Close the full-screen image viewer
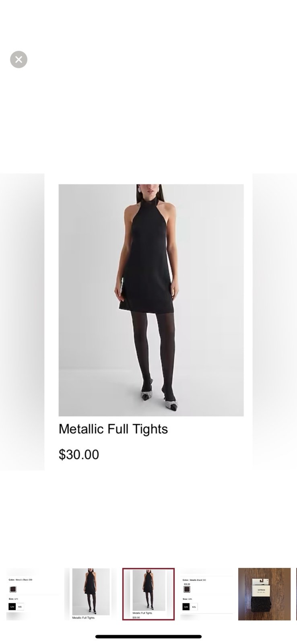The width and height of the screenshot is (297, 644). click(19, 60)
